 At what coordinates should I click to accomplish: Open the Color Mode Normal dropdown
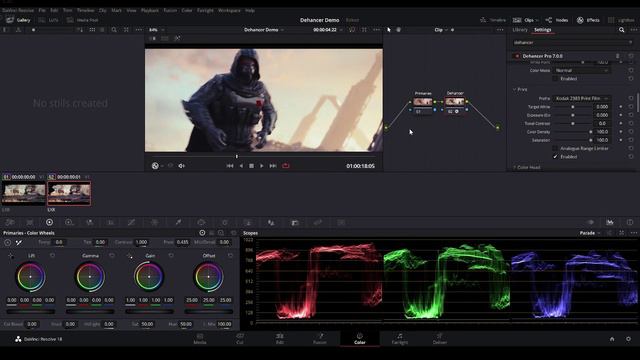click(581, 70)
